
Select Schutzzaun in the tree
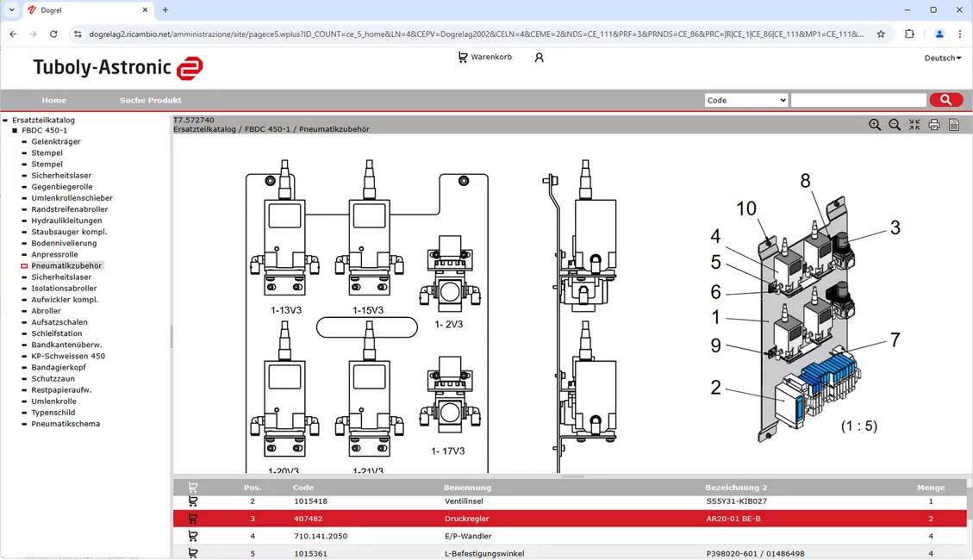pos(53,378)
